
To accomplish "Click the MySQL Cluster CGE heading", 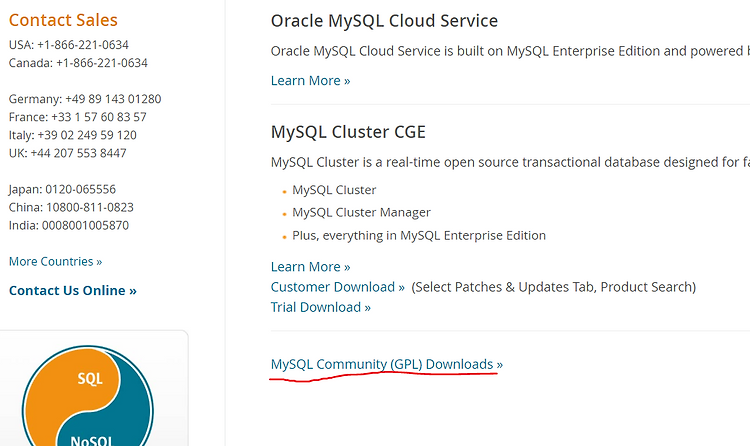I will [348, 132].
